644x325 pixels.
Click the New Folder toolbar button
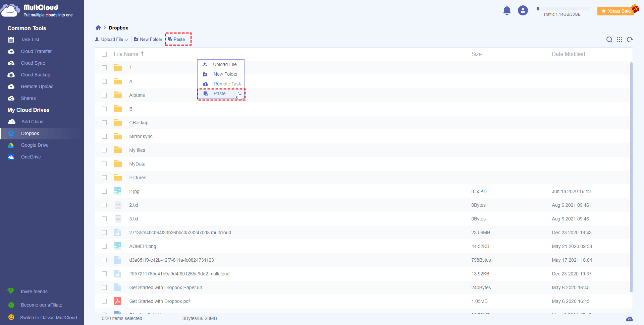(x=148, y=39)
